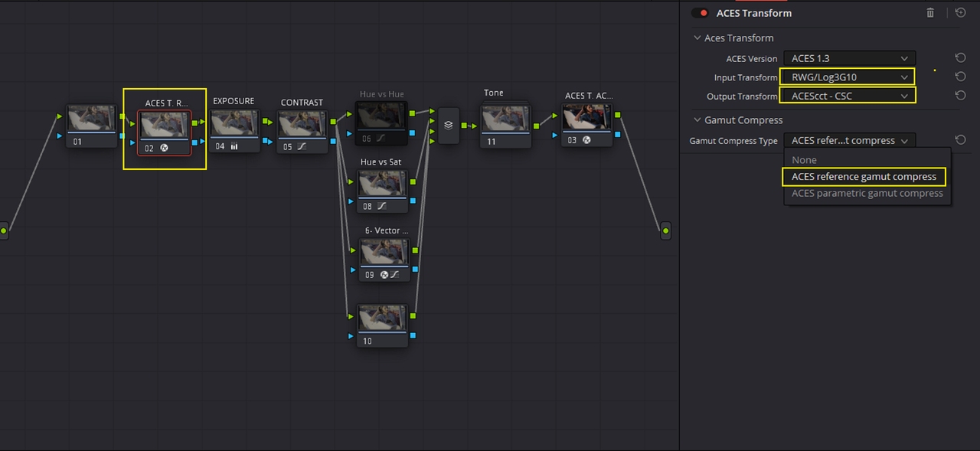Click the bars icon on node 04
Viewport: 980px width, 451px height.
click(234, 146)
